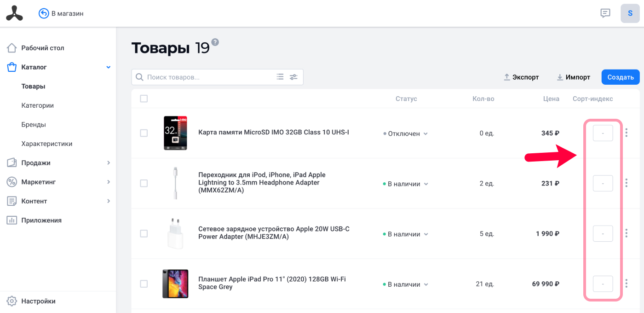Open В наличии status dropdown for Lightning adapter

[406, 184]
